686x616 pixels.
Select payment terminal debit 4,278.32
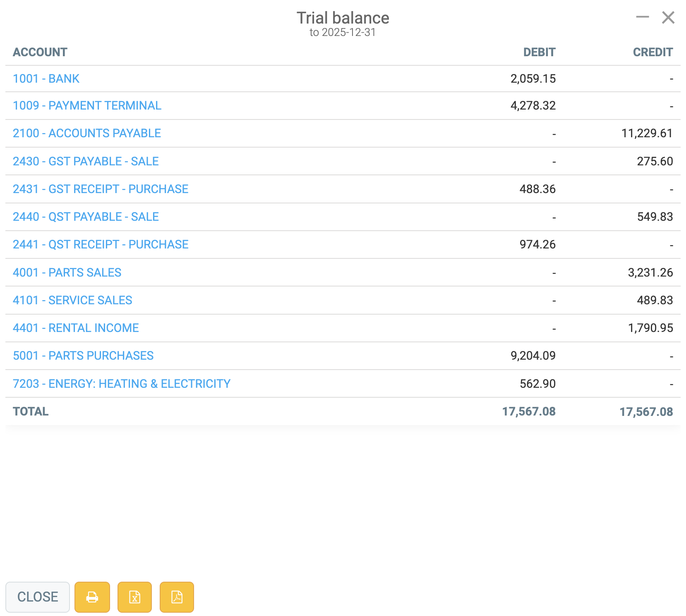pos(533,105)
